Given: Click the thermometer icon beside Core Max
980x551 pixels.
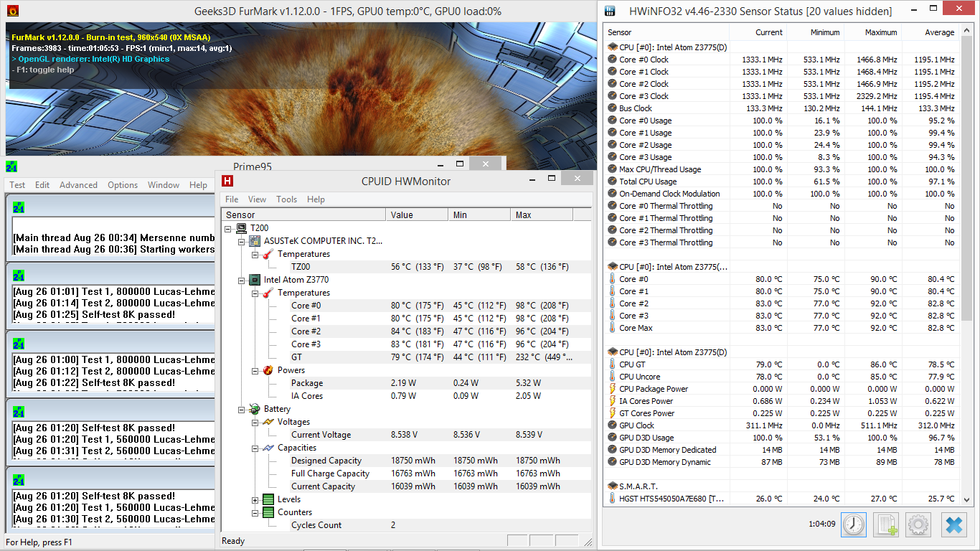Looking at the screenshot, I should point(613,328).
